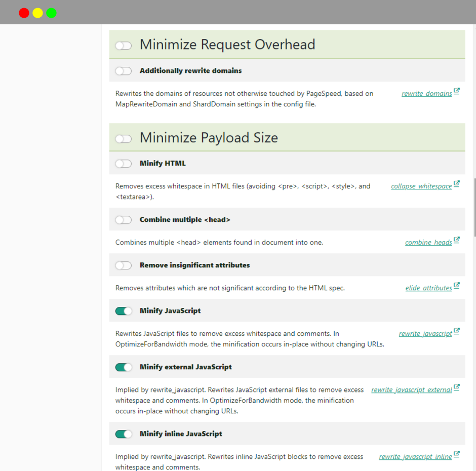This screenshot has width=476, height=471.
Task: Click the Minify external JavaScript label
Action: 185,367
